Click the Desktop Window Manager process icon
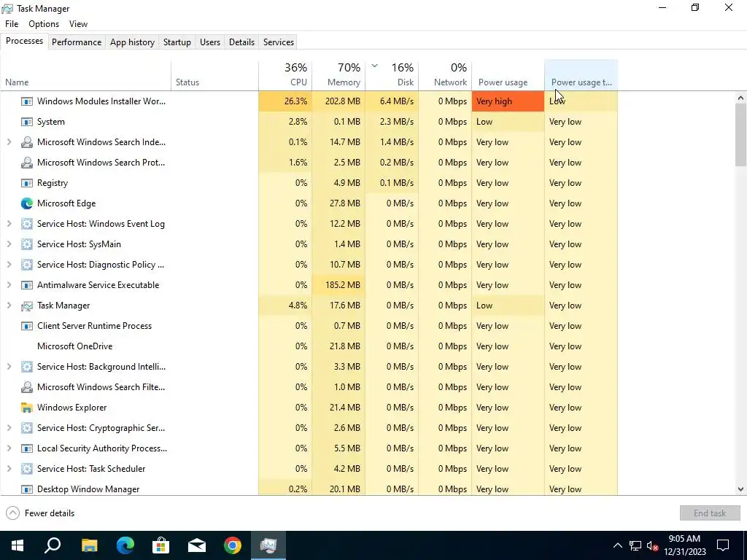Viewport: 747px width, 560px height. (x=27, y=489)
